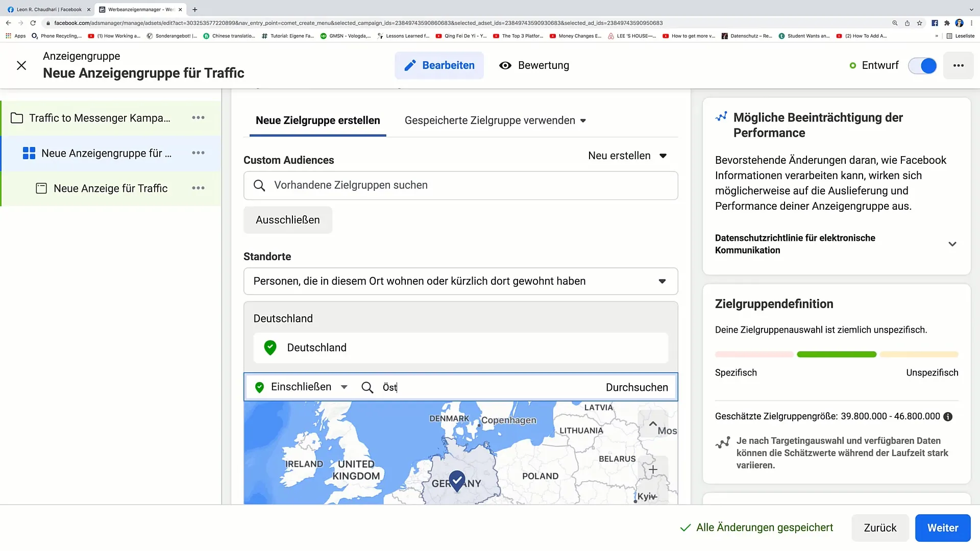Click the Ausschließen button
This screenshot has height=551, width=980.
tap(288, 220)
